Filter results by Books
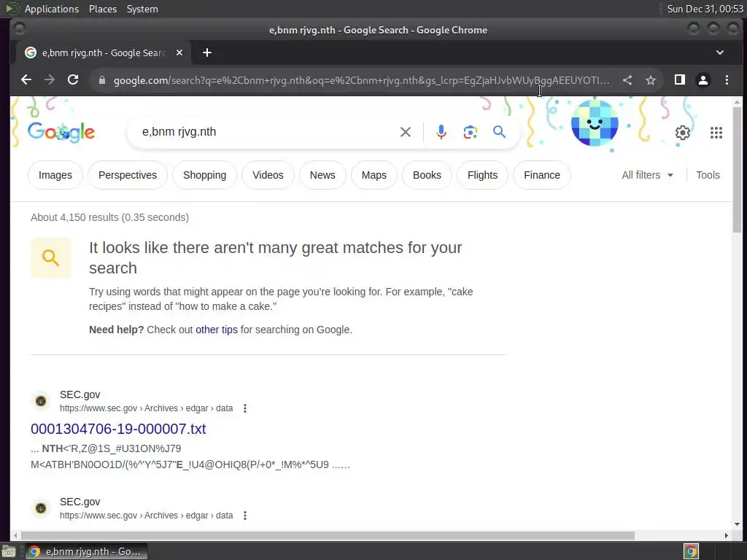Image resolution: width=747 pixels, height=560 pixels. click(x=427, y=175)
